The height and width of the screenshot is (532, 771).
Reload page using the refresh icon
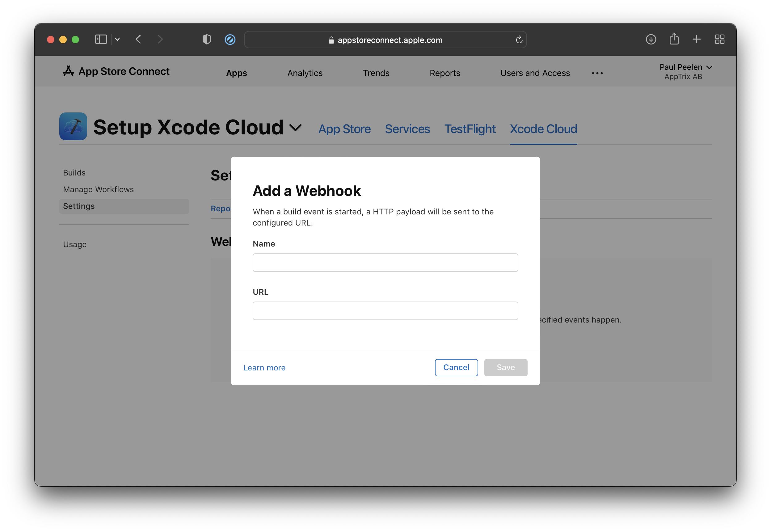pyautogui.click(x=519, y=40)
